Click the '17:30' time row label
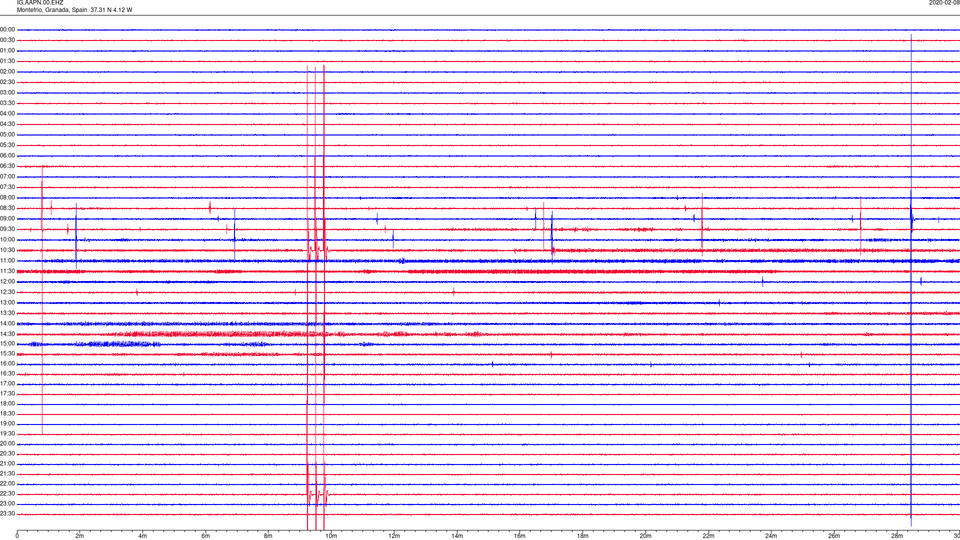960x540 pixels. click(x=7, y=394)
